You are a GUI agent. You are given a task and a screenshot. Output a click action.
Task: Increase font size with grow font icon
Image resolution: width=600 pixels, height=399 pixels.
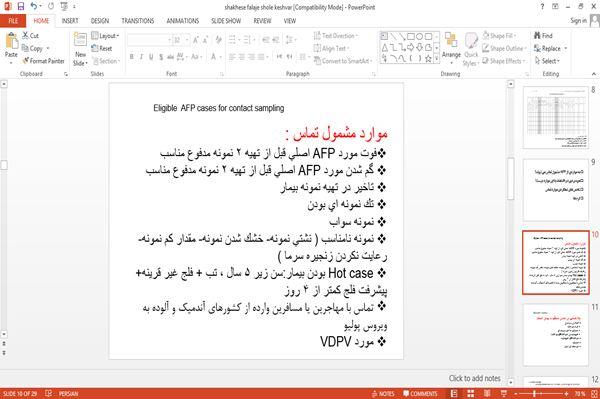coord(196,40)
